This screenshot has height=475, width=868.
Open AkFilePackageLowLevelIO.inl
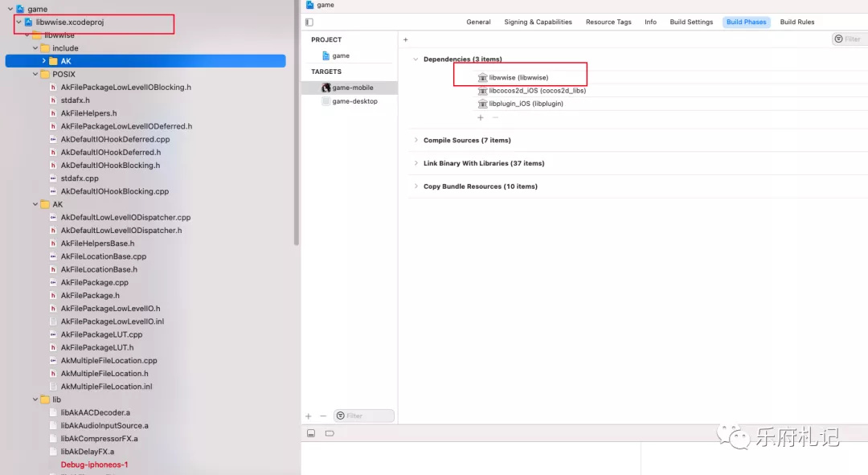point(113,321)
